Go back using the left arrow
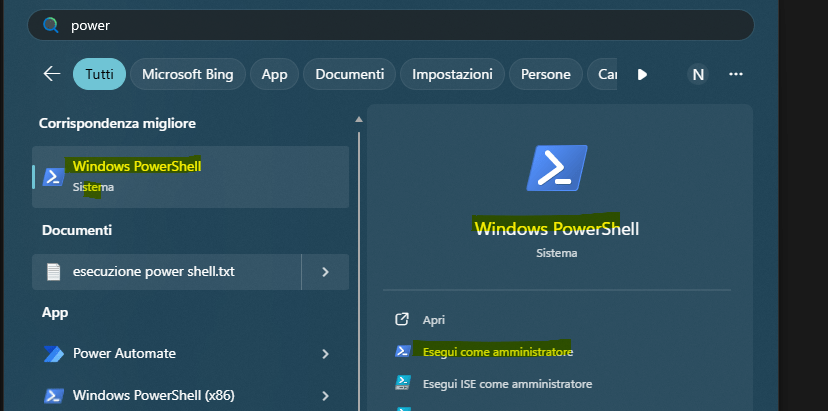Image resolution: width=828 pixels, height=411 pixels. click(52, 74)
